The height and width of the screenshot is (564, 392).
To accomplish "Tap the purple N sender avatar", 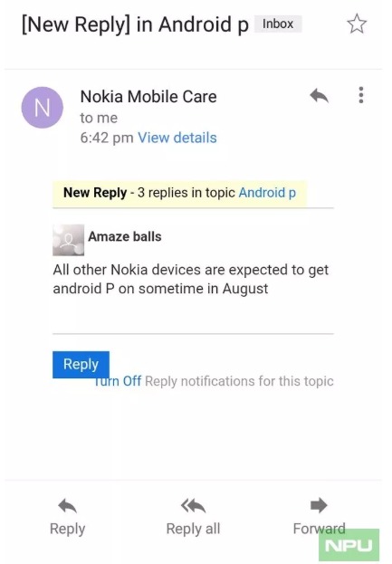I will (x=42, y=107).
